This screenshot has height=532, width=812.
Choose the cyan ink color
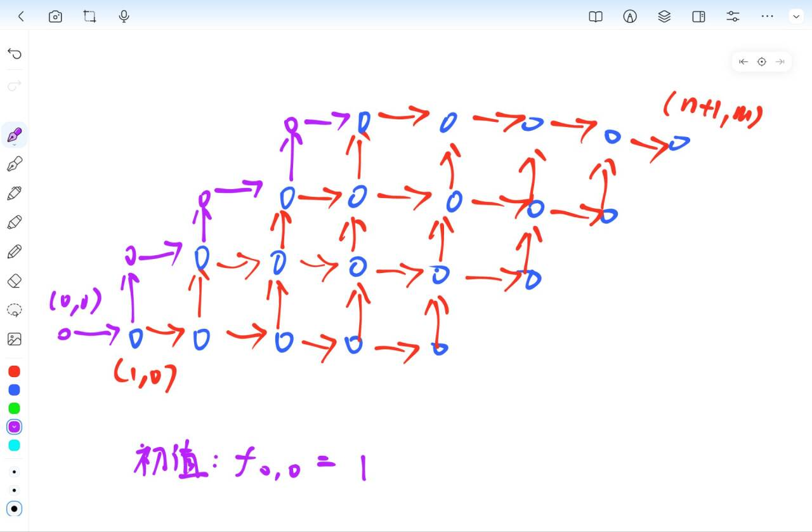(x=14, y=445)
